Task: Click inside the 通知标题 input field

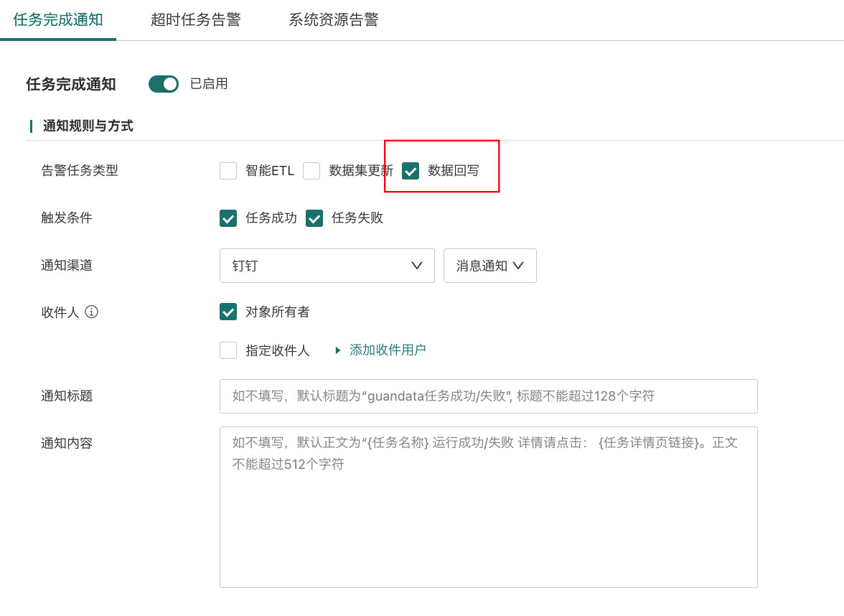Action: coord(488,396)
